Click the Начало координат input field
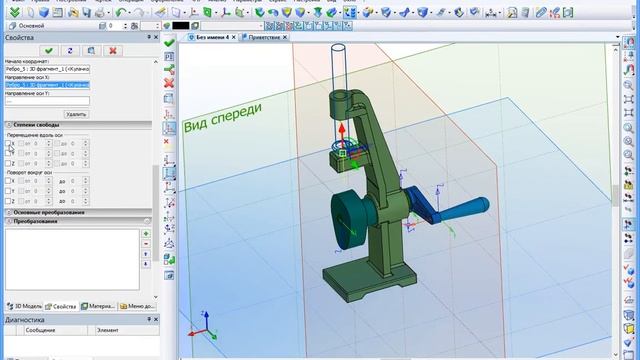The height and width of the screenshot is (360, 640). click(x=47, y=69)
